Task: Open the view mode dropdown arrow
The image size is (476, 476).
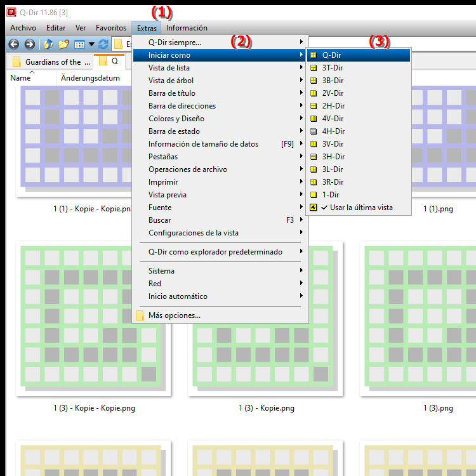Action: point(91,44)
